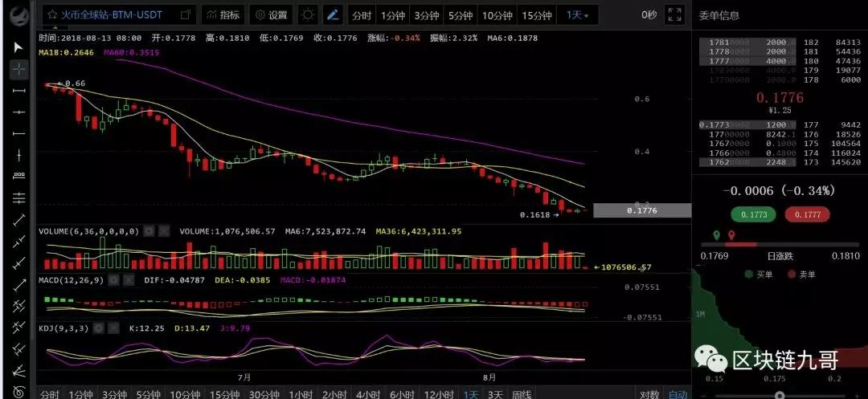Screen dimensions: 868x399
Task: Toggle light/dark theme sun icon
Action: click(308, 15)
